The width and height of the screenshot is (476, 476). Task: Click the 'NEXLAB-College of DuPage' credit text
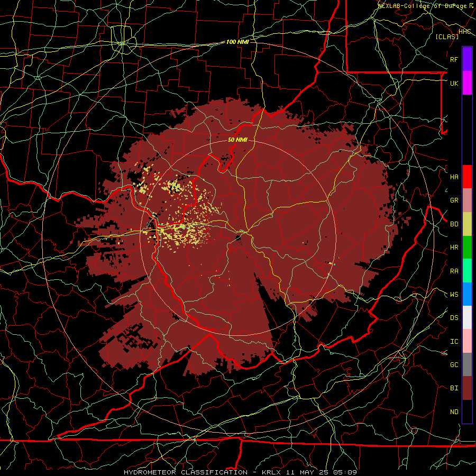click(422, 6)
